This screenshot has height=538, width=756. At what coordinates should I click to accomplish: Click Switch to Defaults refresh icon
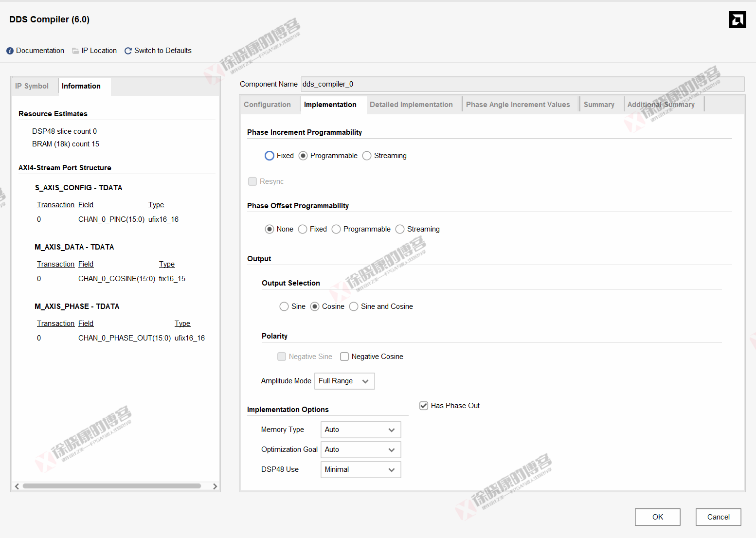pos(128,51)
